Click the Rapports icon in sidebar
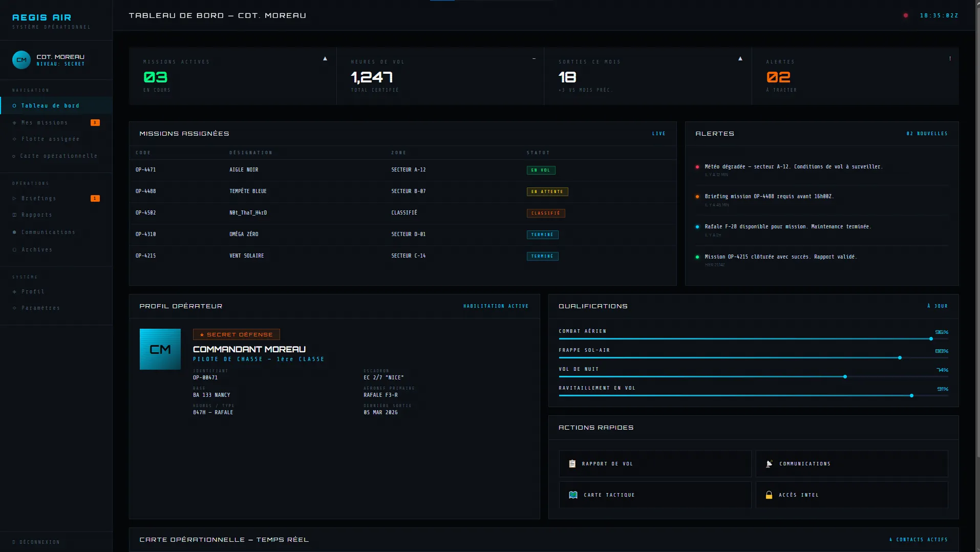The width and height of the screenshot is (980, 552). pos(14,215)
